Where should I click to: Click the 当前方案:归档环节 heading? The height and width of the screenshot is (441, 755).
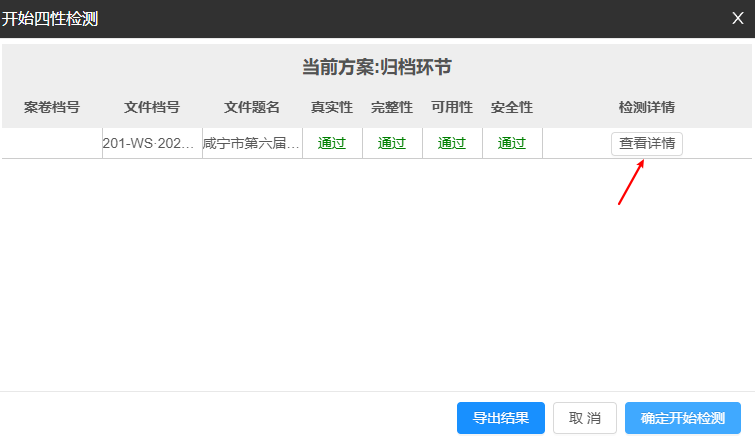click(x=377, y=68)
